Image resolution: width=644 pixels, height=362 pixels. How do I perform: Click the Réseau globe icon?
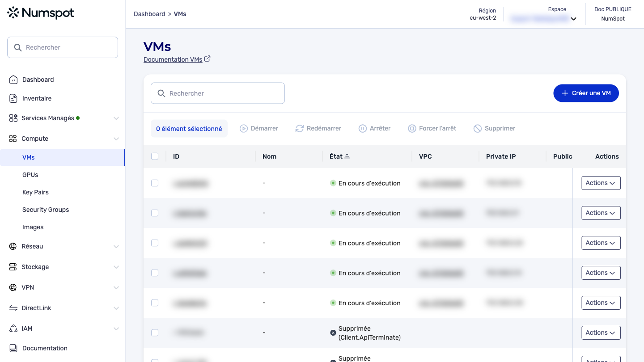pyautogui.click(x=13, y=246)
